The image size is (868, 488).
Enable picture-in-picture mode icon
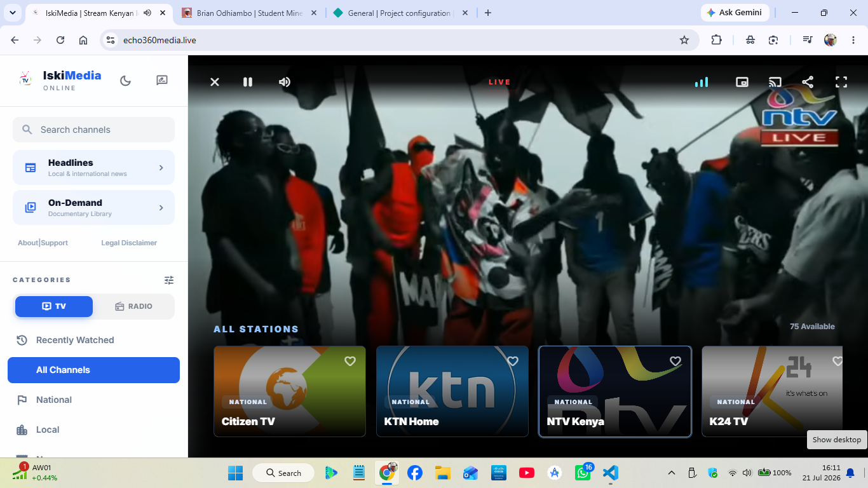[x=742, y=82]
